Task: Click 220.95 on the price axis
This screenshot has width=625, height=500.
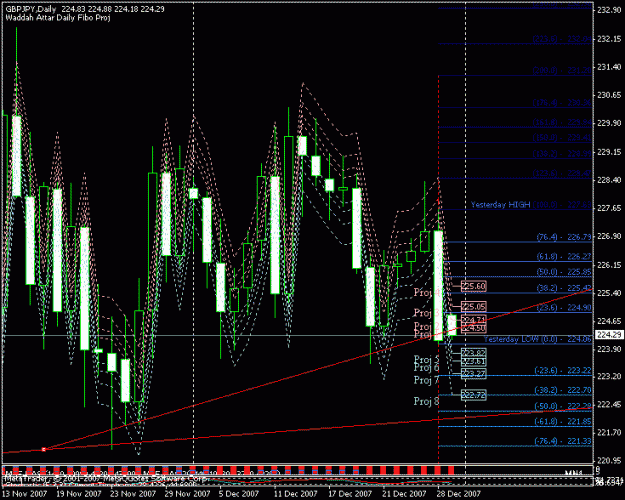Action: [x=609, y=460]
